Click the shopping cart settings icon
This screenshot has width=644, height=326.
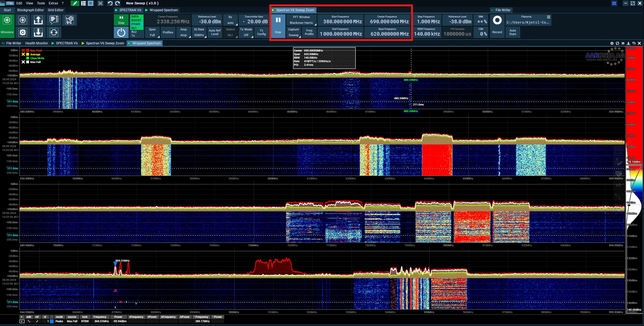(x=69, y=20)
